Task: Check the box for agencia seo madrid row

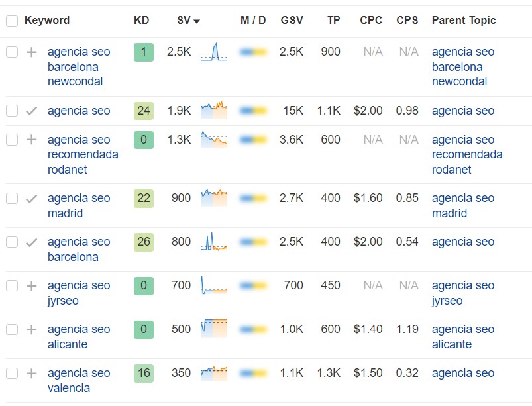Action: [x=12, y=199]
